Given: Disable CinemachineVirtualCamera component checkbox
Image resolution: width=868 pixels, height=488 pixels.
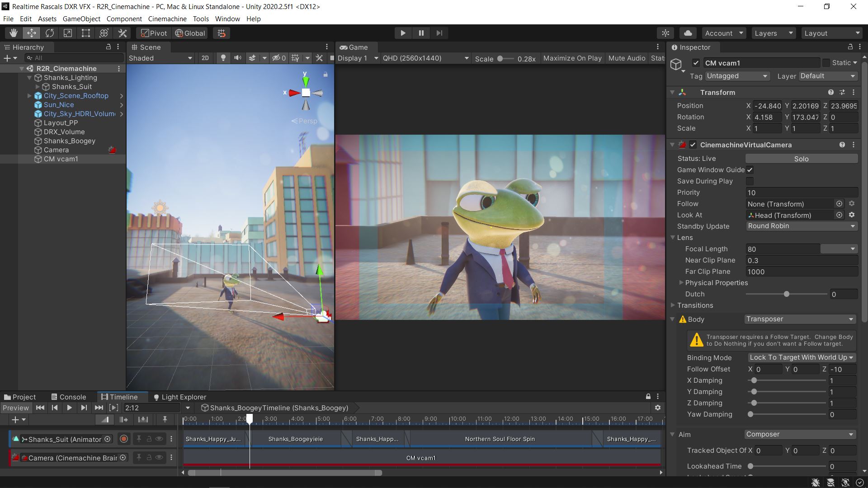Looking at the screenshot, I should pyautogui.click(x=693, y=145).
